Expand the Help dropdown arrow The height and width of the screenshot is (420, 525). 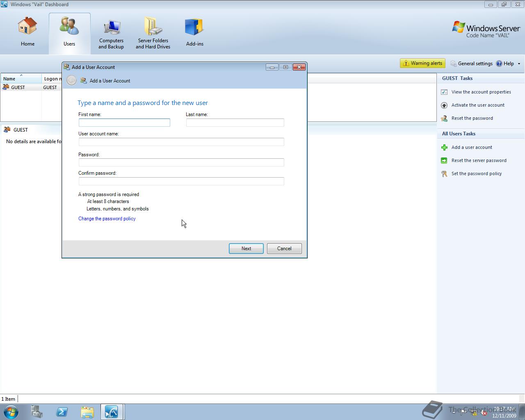[x=519, y=64]
